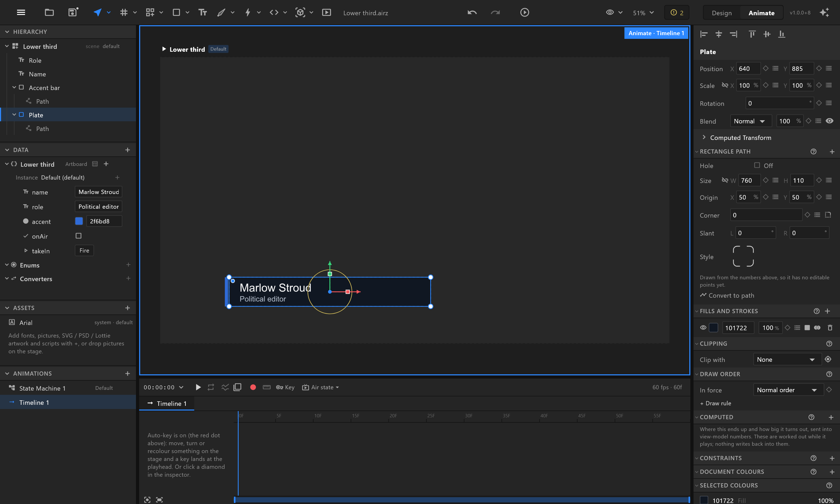Open the Blend mode Normal dropdown
The width and height of the screenshot is (840, 504).
[x=751, y=121]
